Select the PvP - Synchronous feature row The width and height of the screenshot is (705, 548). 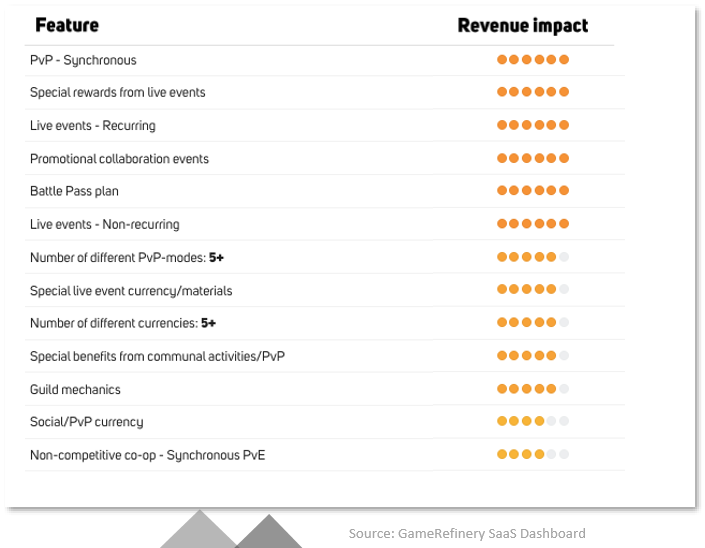(x=83, y=60)
